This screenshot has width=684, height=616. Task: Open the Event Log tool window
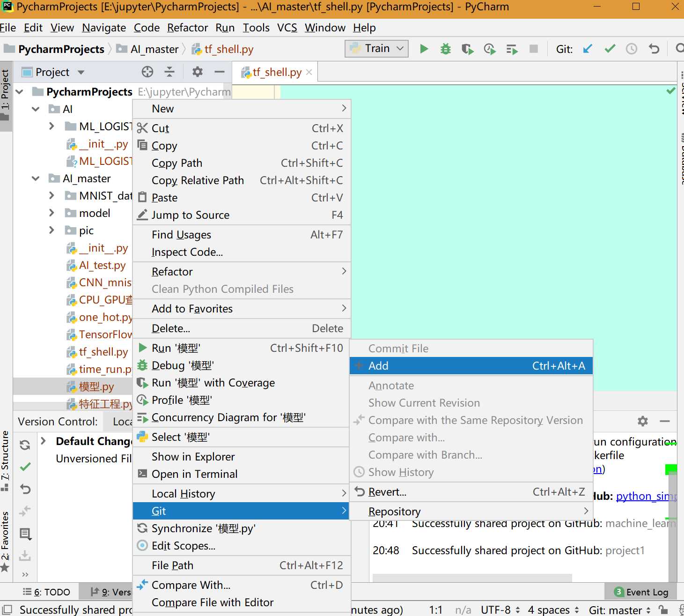(x=640, y=592)
